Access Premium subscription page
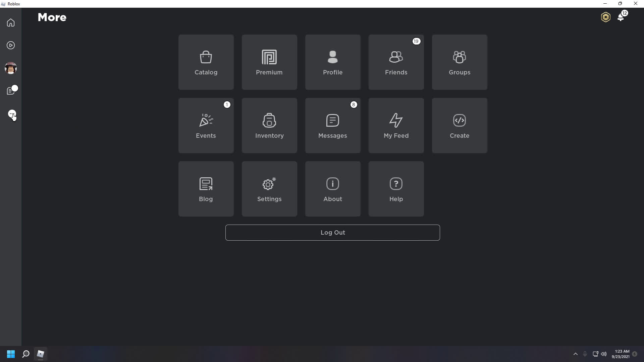Image resolution: width=644 pixels, height=362 pixels. click(x=269, y=62)
